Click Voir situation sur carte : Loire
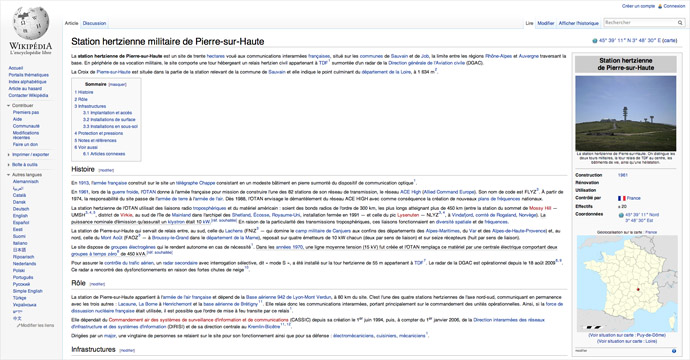Viewport: 690px width, 360px height. point(627,342)
